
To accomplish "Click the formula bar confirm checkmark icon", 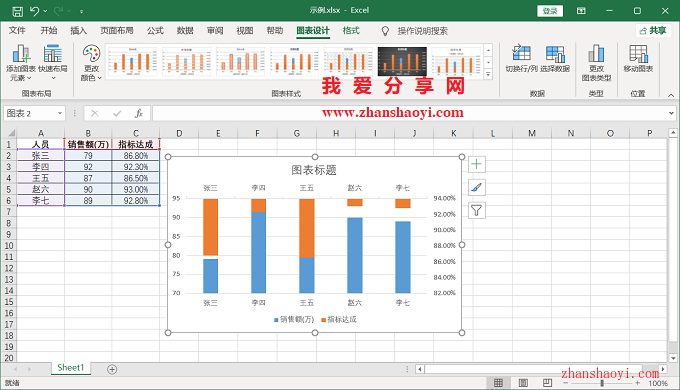I will (x=117, y=114).
